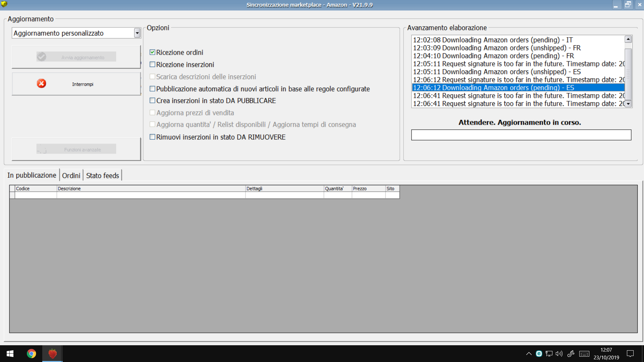Select the Codice column header
This screenshot has height=362, width=644.
36,189
